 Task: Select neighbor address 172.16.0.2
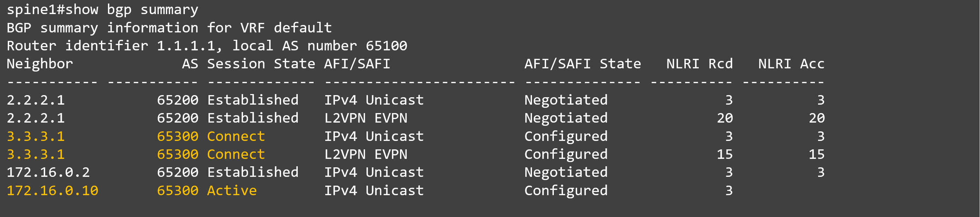(48, 173)
